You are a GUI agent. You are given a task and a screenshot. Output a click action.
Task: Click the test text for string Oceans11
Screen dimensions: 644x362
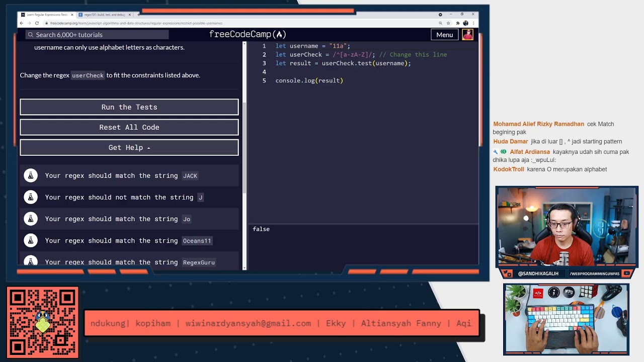128,240
